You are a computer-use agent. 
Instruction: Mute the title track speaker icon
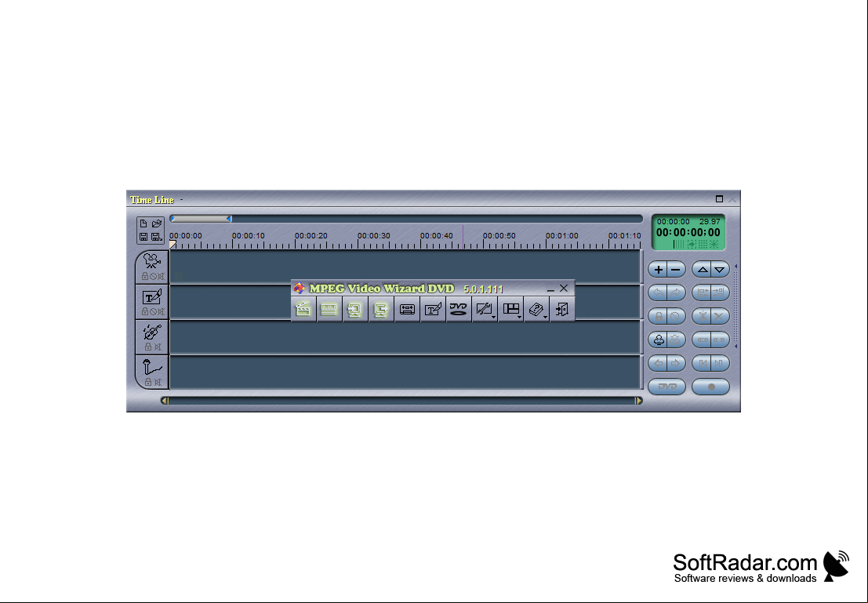pos(161,311)
